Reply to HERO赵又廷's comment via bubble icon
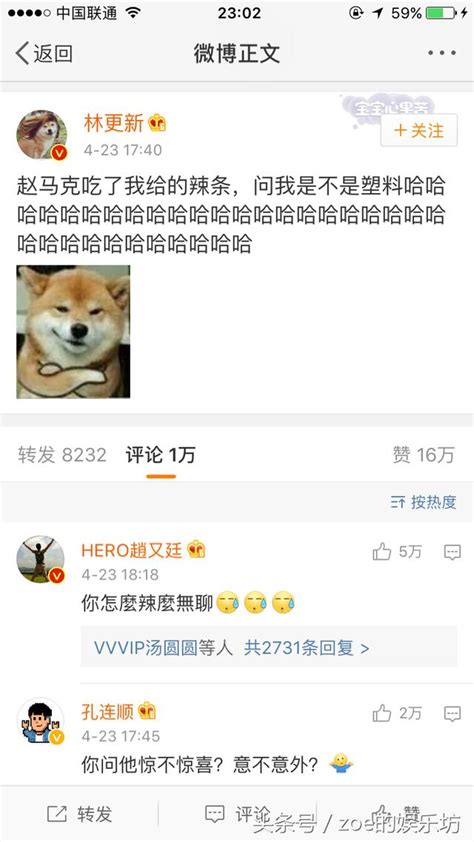This screenshot has width=474, height=842. pos(453,552)
